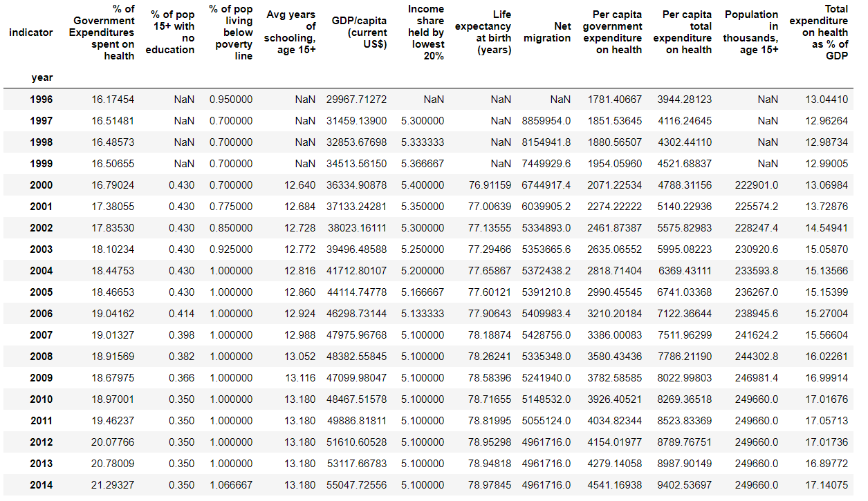Screen dimensions: 868x501
Task: Select the 2012 row label
Action: [x=41, y=442]
